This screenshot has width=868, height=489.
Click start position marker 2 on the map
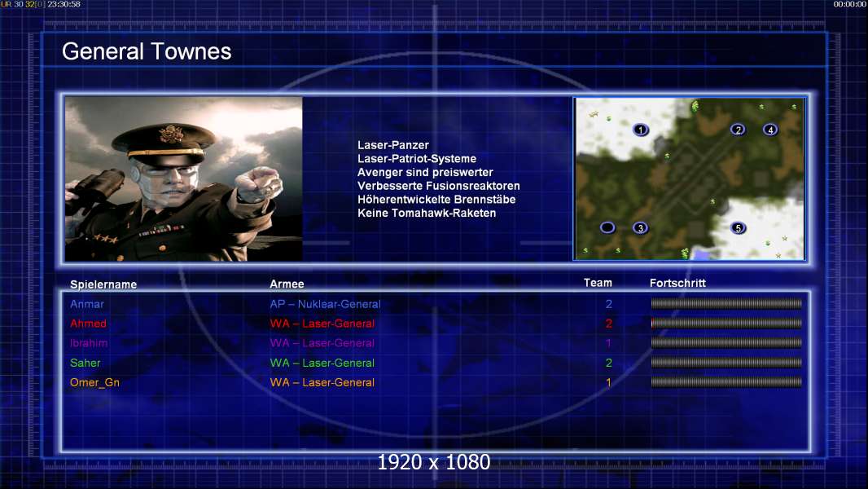tap(738, 130)
